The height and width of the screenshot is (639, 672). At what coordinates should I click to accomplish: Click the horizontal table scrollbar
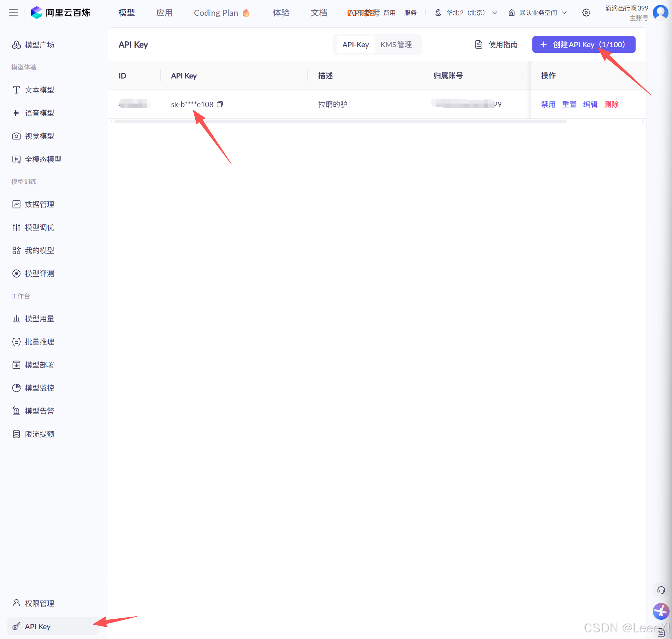[x=340, y=121]
